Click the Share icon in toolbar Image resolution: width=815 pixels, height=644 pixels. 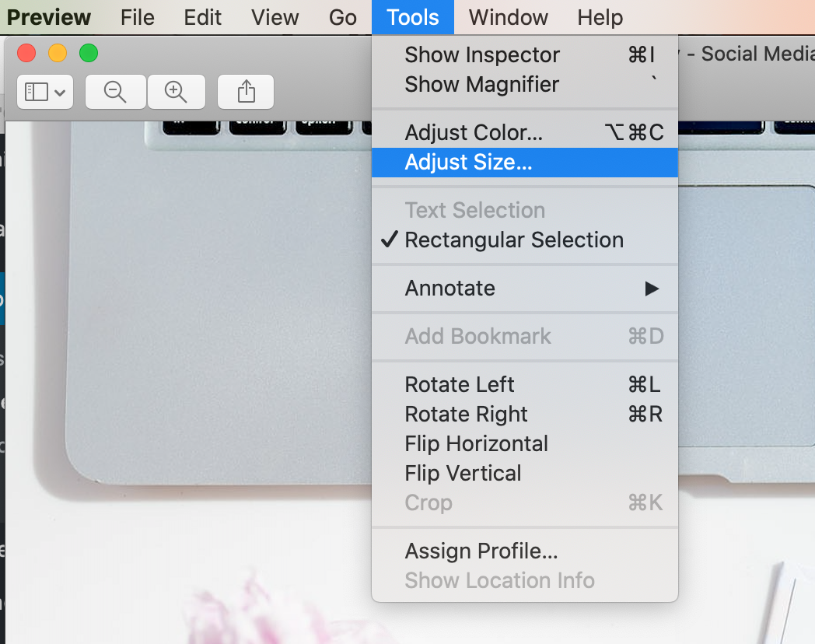tap(245, 91)
